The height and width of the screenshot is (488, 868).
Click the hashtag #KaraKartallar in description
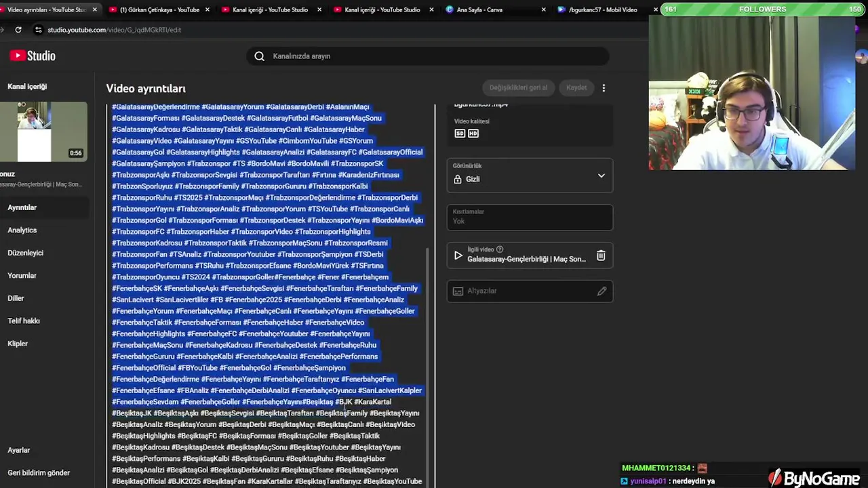270,481
